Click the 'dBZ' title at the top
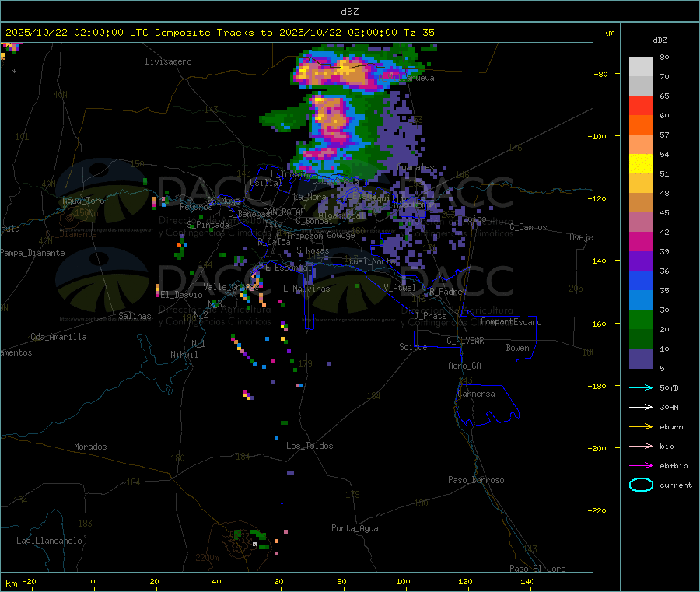700x592 pixels. tap(349, 12)
